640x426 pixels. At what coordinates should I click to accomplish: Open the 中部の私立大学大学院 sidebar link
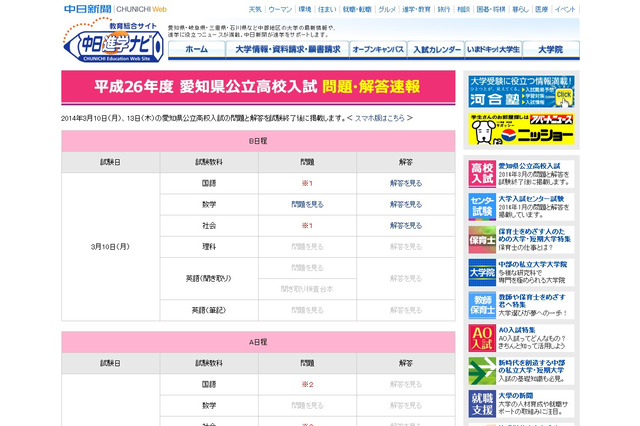pyautogui.click(x=533, y=264)
